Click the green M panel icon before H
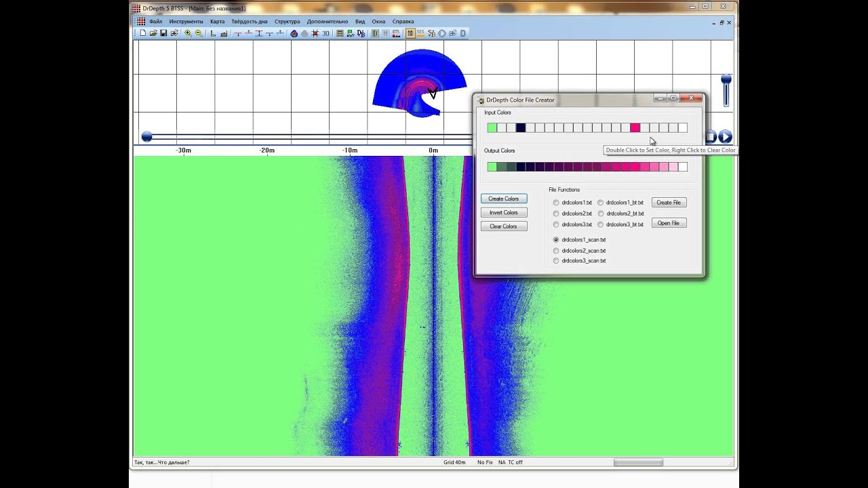The height and width of the screenshot is (488, 868). (x=375, y=33)
